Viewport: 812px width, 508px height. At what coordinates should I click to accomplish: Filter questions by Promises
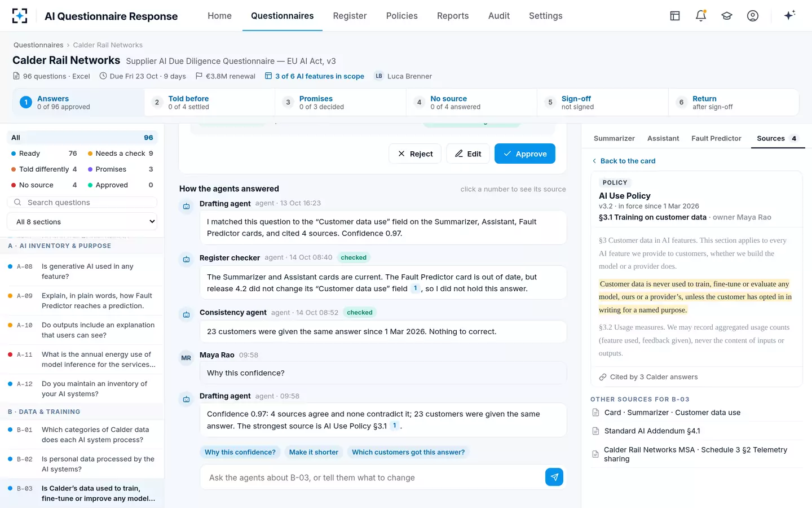click(x=121, y=169)
